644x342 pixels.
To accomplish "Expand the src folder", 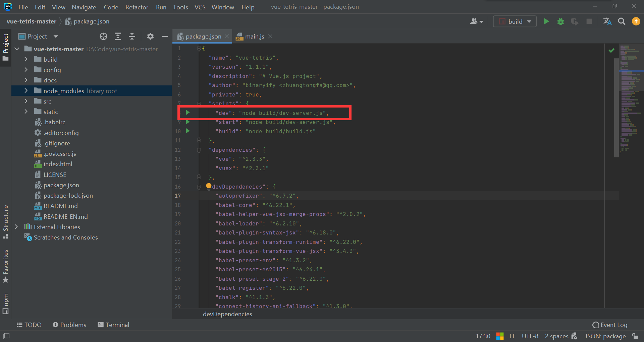I will (26, 101).
